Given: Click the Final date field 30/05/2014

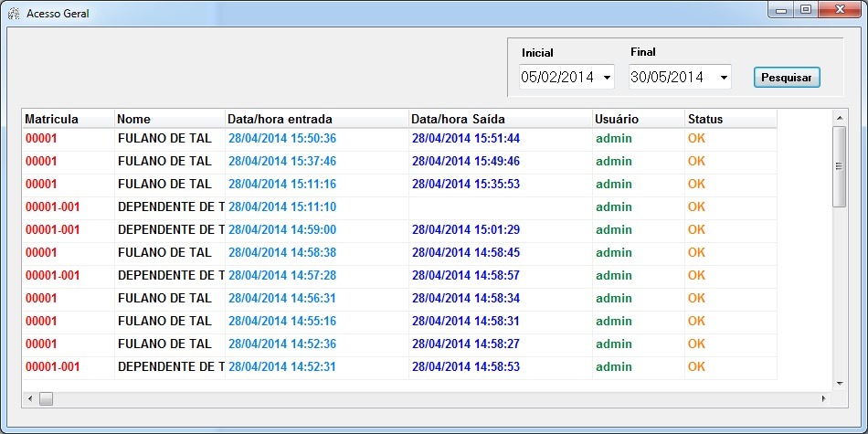Looking at the screenshot, I should tap(667, 78).
